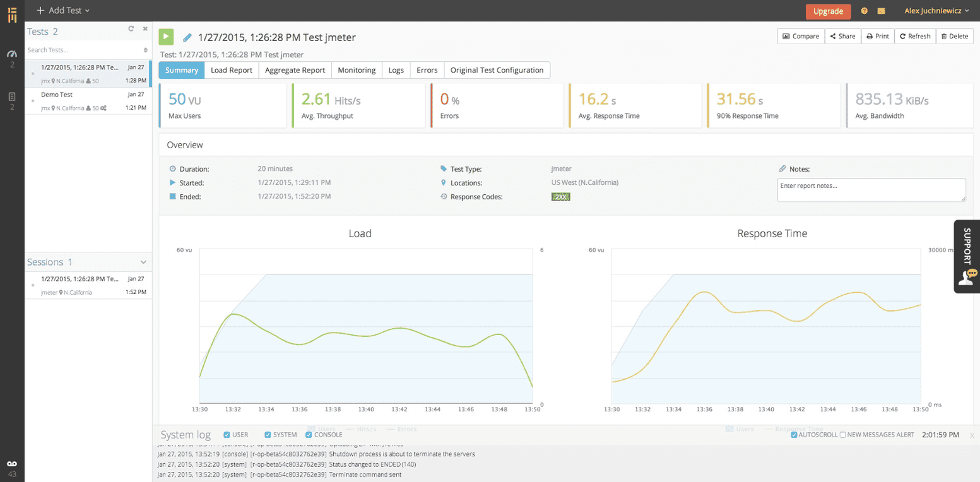This screenshot has height=482, width=980.
Task: Click the BlazeMeter logo in top-left corner
Action: pos(11,15)
